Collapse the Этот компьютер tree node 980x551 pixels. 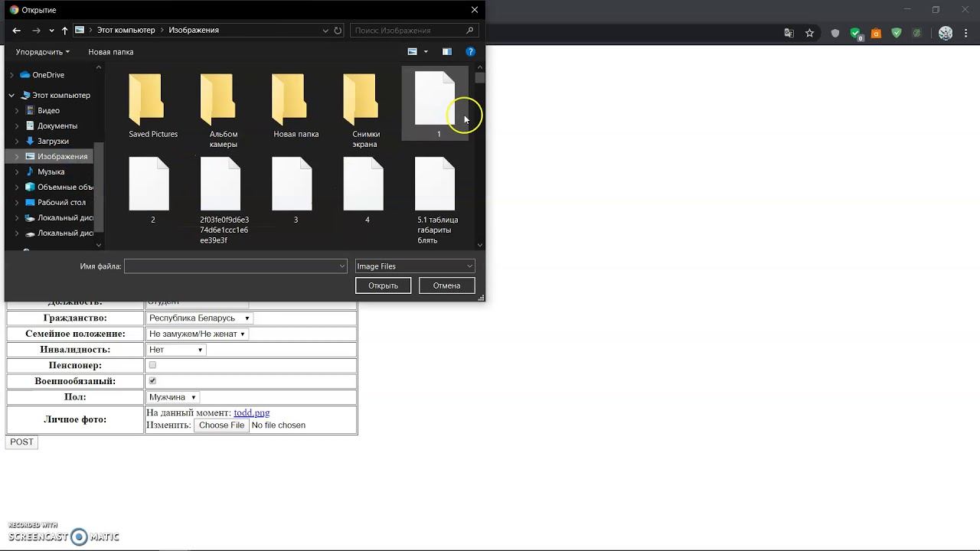pos(11,95)
